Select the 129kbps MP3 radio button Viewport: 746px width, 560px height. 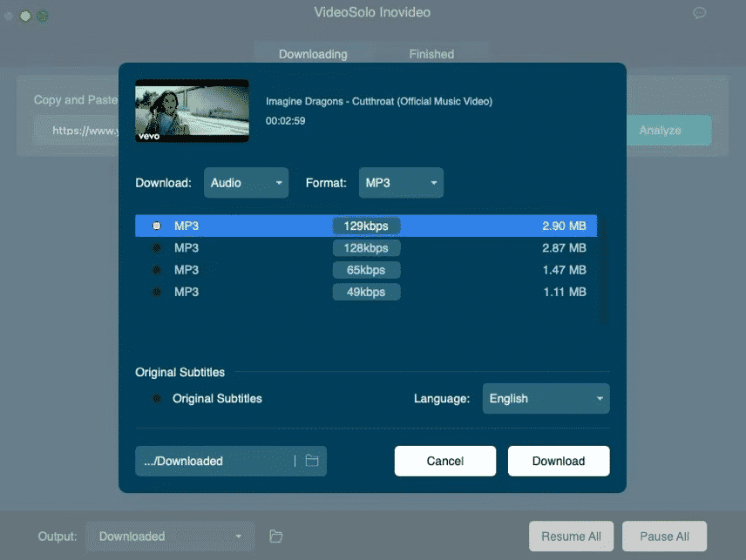pos(157,226)
